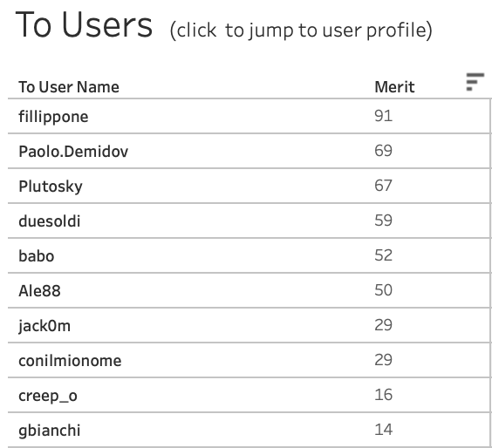Click merit value 52 in babo row
492x448 pixels.
click(x=383, y=255)
